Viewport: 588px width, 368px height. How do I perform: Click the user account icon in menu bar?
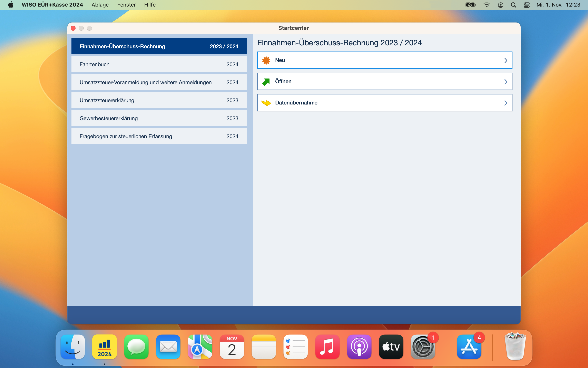pos(500,5)
